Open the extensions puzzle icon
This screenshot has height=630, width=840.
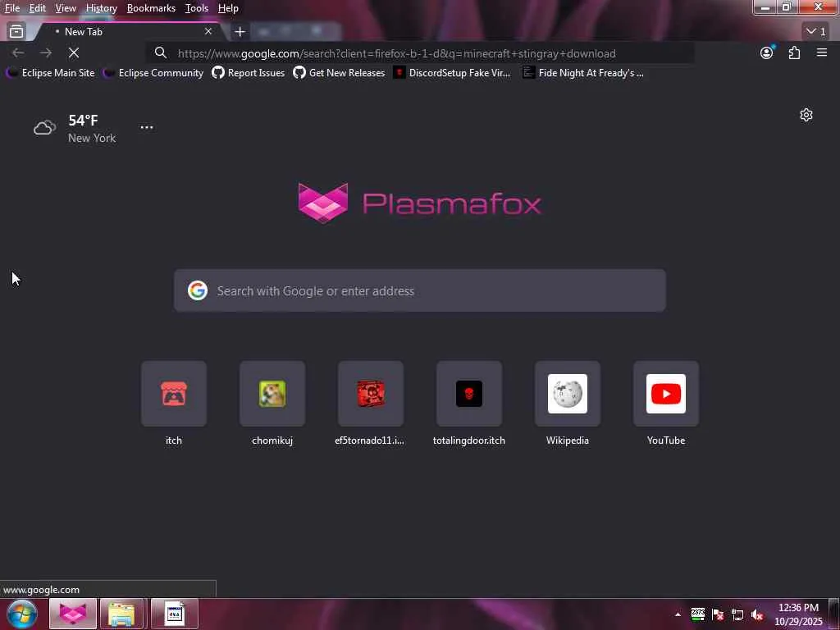(794, 52)
